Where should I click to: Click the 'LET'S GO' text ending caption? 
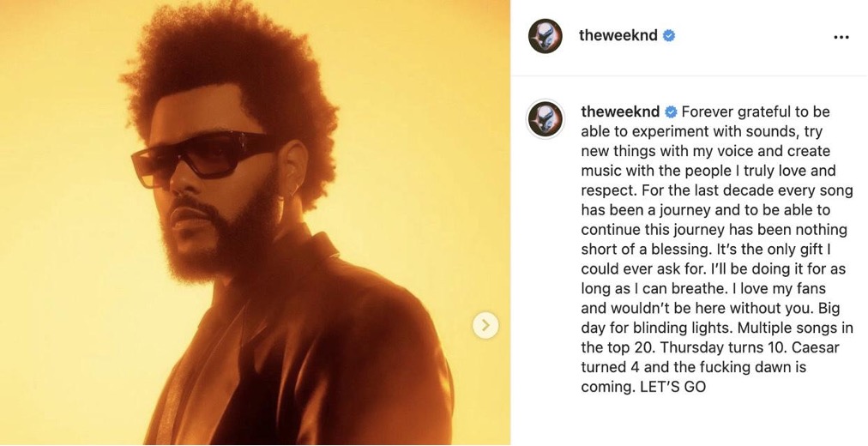672,386
